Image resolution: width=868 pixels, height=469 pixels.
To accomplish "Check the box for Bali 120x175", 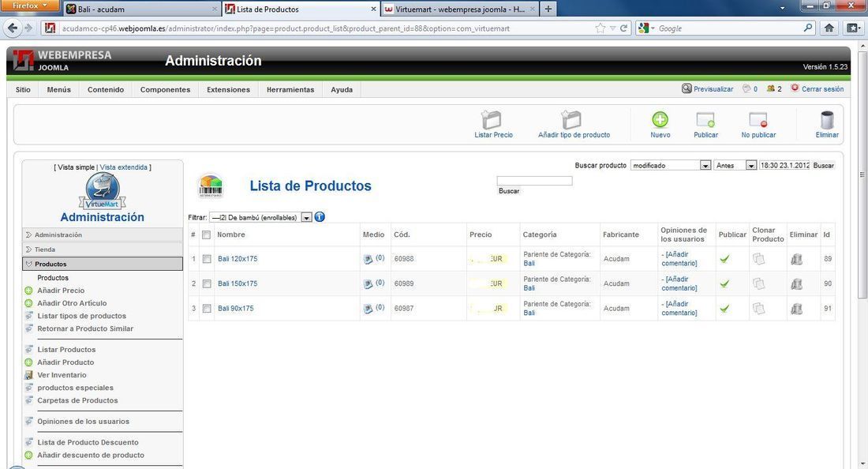I will pyautogui.click(x=207, y=259).
